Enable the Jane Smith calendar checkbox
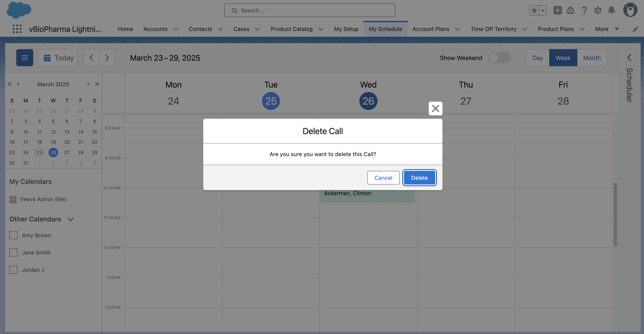 [x=13, y=252]
